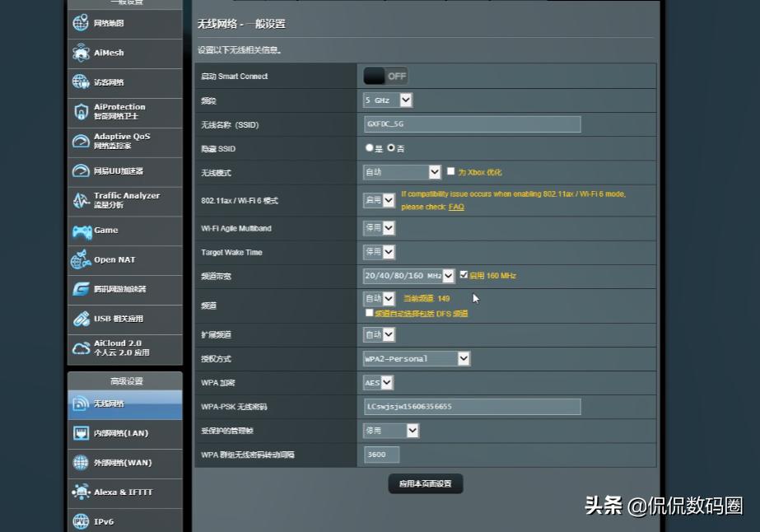This screenshot has width=760, height=532.
Task: Open the Adaptive QoS page
Action: 111,141
